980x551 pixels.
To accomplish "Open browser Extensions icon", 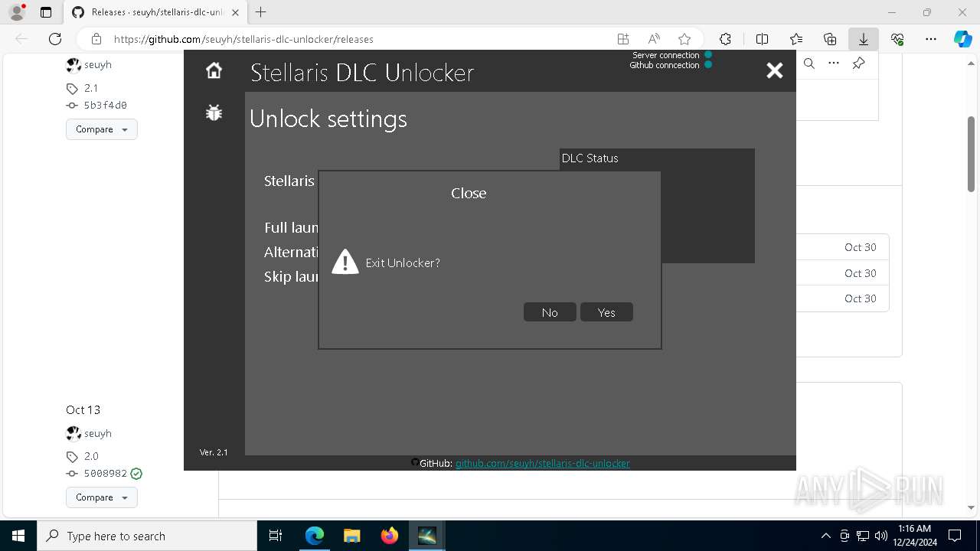I will 725,39.
